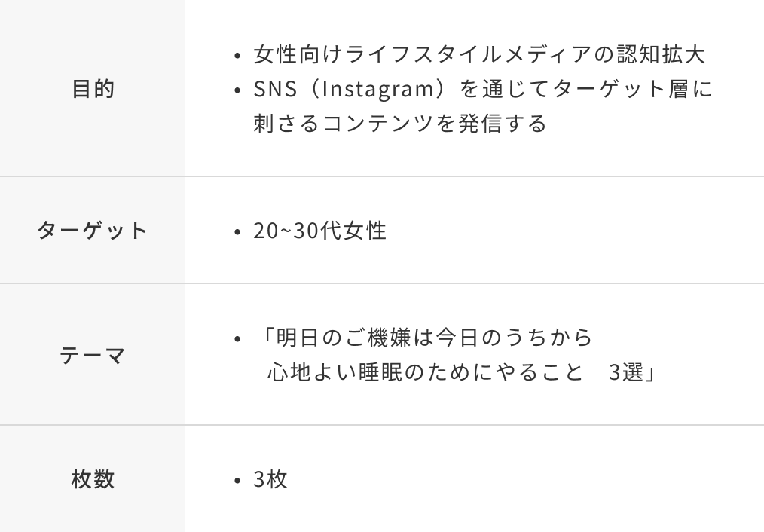Screen dimensions: 764x532
Task: Click the 目的 row header
Action: 93,89
